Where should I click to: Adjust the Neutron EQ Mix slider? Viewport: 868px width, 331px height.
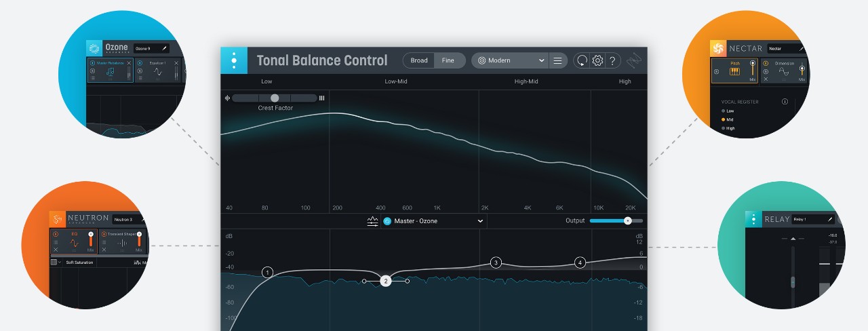(x=91, y=239)
